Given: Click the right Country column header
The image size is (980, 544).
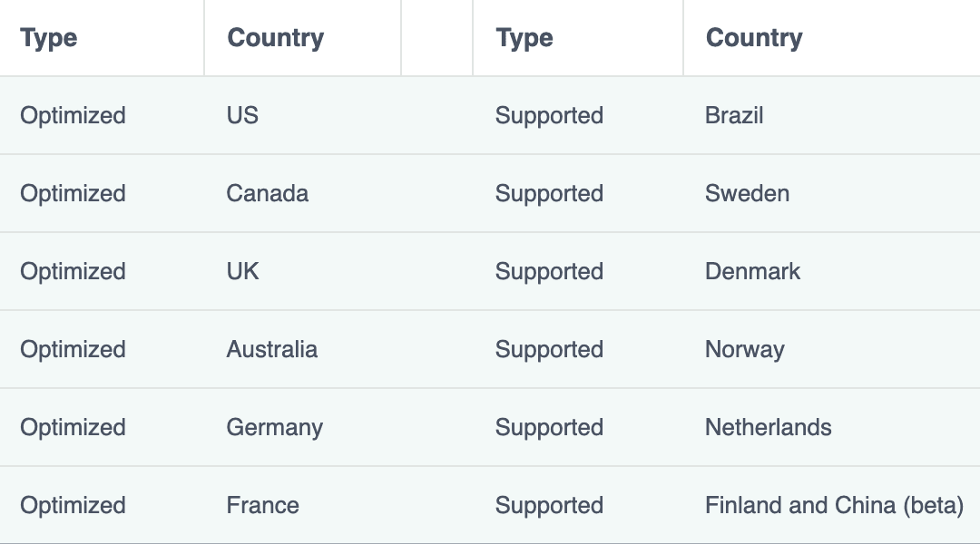Looking at the screenshot, I should [x=754, y=38].
